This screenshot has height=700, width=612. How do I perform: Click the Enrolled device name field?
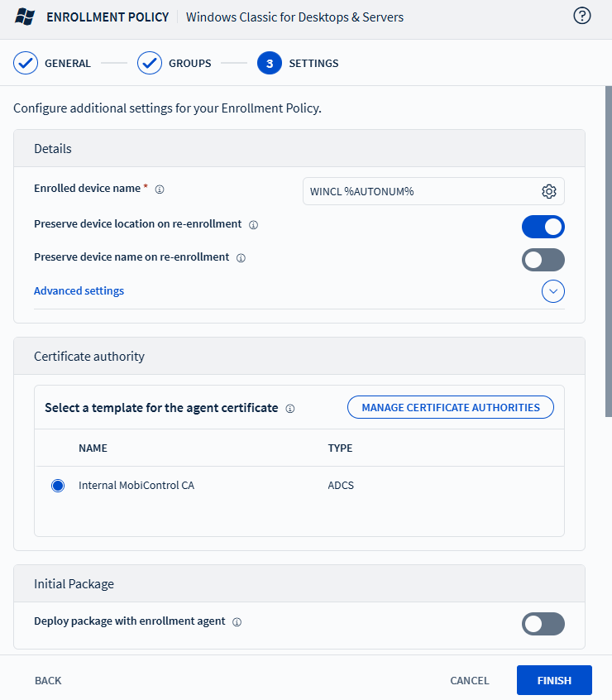[x=422, y=191]
